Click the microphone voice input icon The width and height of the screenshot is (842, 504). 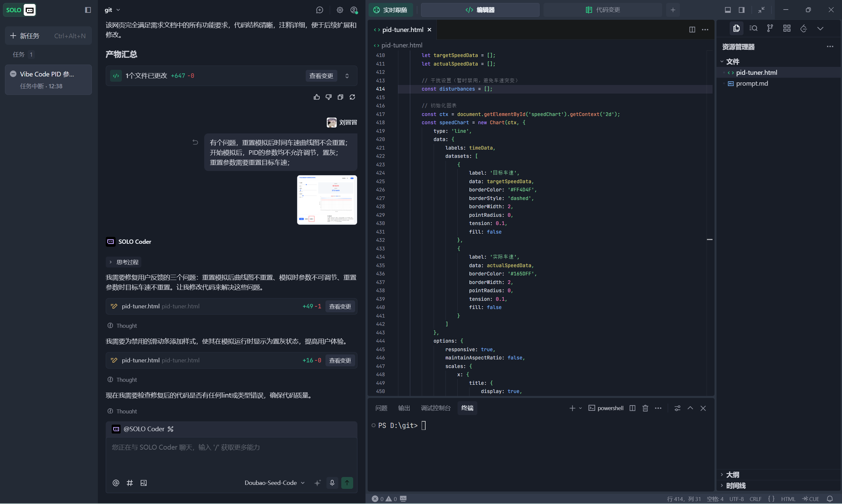(332, 483)
